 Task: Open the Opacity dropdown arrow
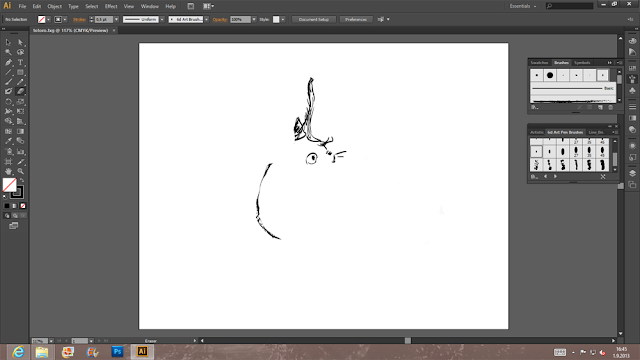click(254, 20)
